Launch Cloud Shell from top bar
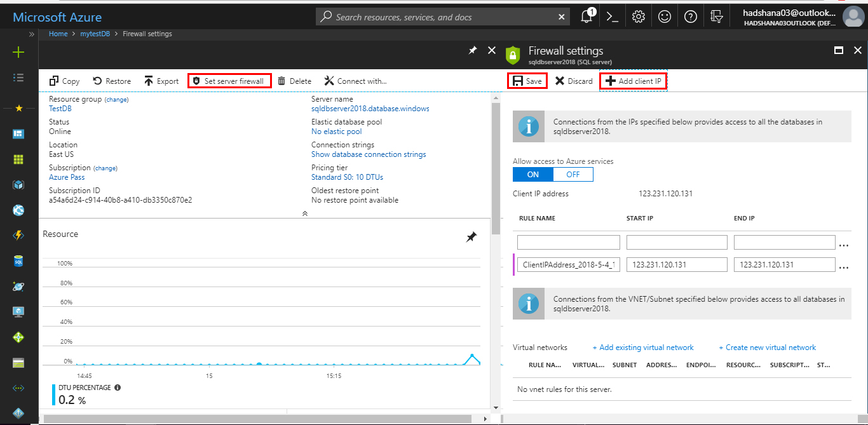This screenshot has width=868, height=425. (613, 17)
